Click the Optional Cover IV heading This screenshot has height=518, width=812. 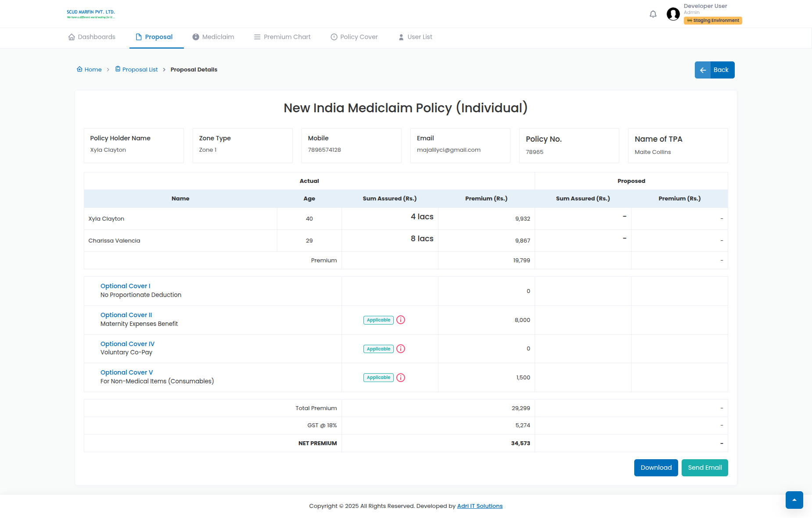coord(127,344)
